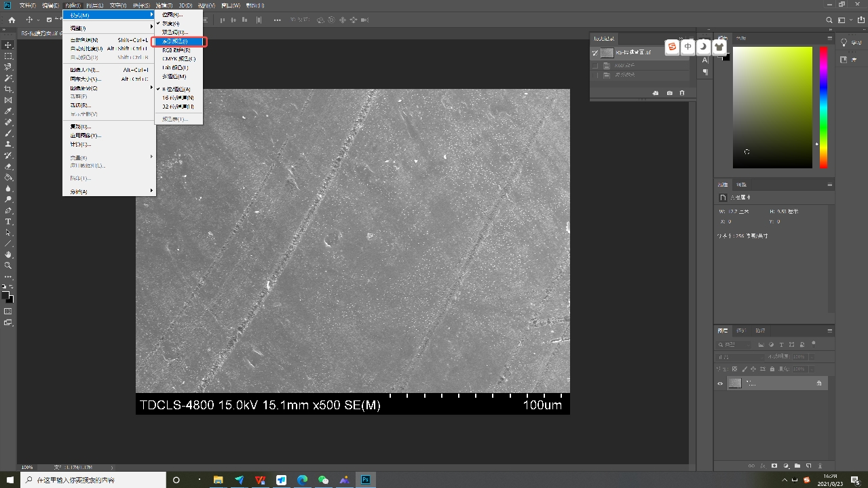Choose 16 位/通道 bit depth
Viewport: 868px width, 488px height.
click(178, 98)
